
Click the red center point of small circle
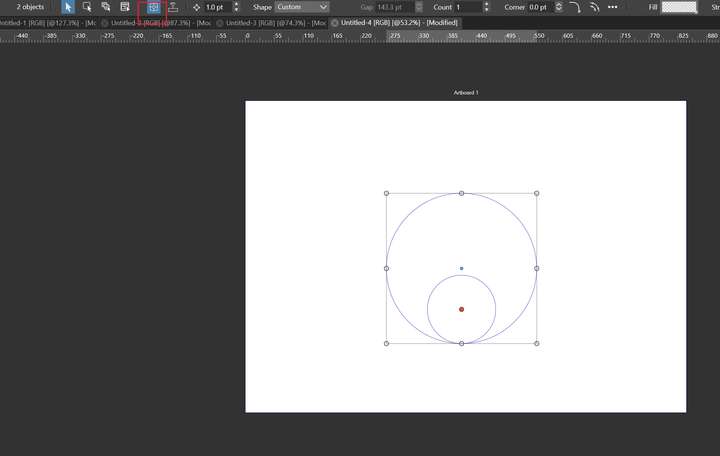(461, 310)
